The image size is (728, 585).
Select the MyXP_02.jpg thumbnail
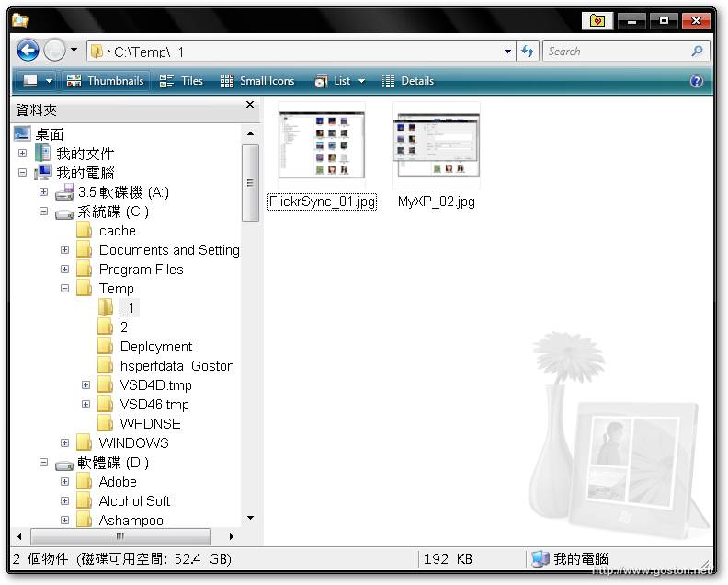(437, 145)
